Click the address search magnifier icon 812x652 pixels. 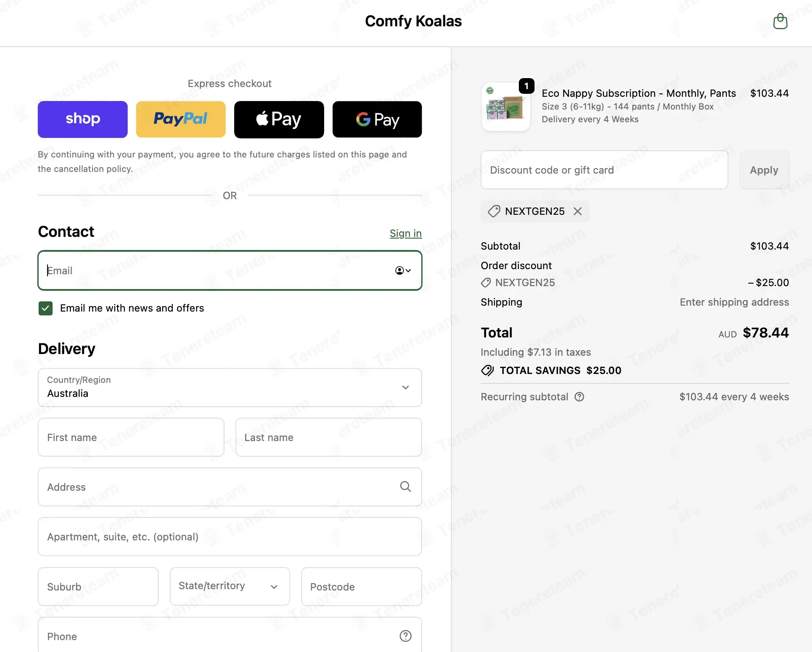pyautogui.click(x=406, y=486)
